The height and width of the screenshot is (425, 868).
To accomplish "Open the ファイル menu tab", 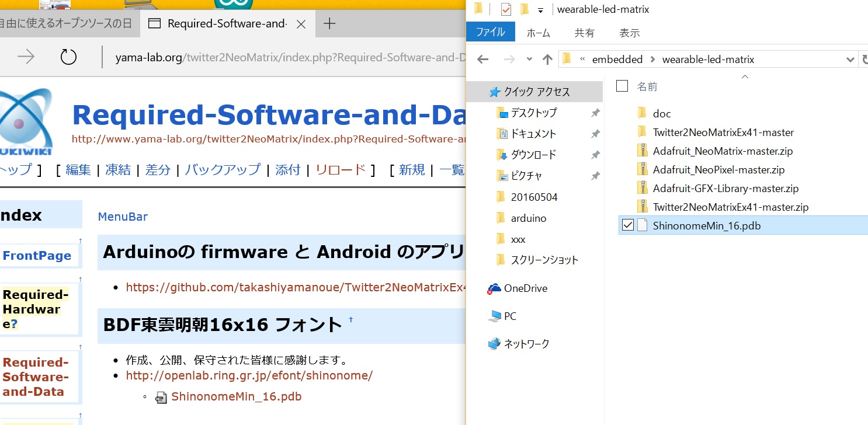I will [x=490, y=33].
